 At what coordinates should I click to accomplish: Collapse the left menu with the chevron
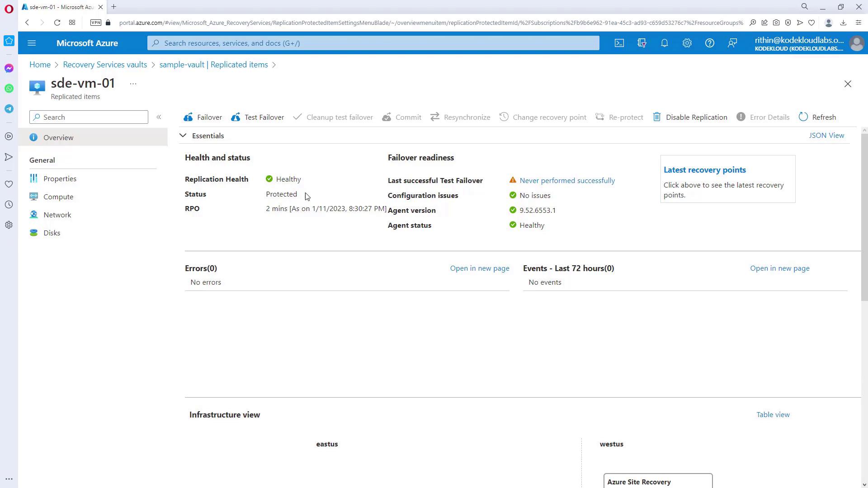click(x=159, y=117)
